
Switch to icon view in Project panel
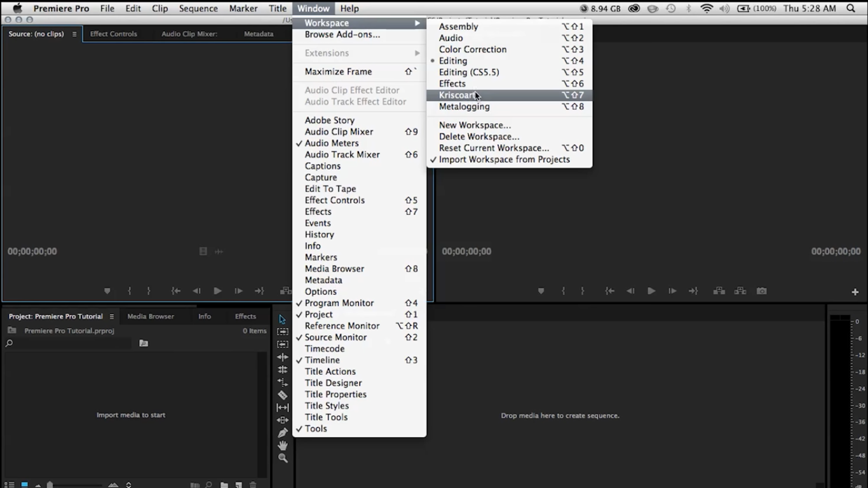coord(24,485)
